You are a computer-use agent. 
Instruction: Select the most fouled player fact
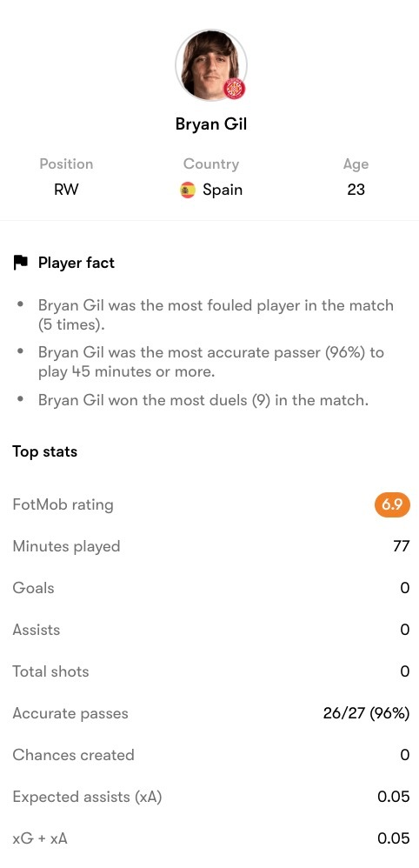(x=216, y=315)
